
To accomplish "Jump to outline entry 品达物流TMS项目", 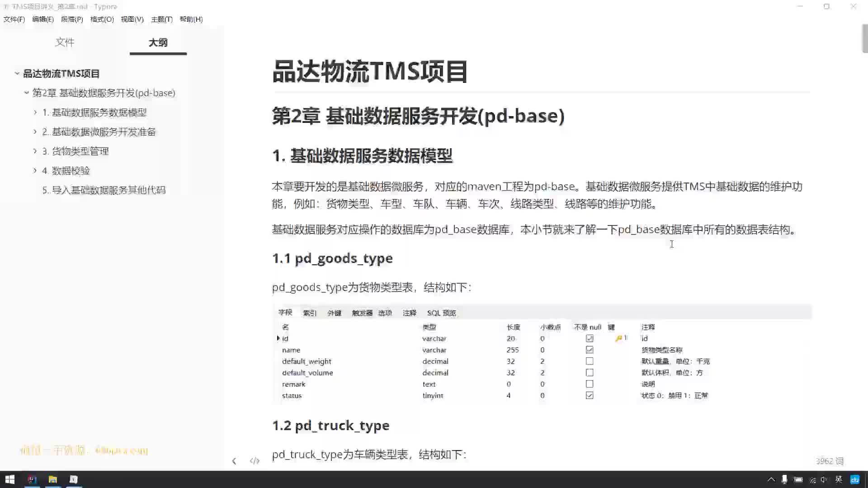I will 61,73.
